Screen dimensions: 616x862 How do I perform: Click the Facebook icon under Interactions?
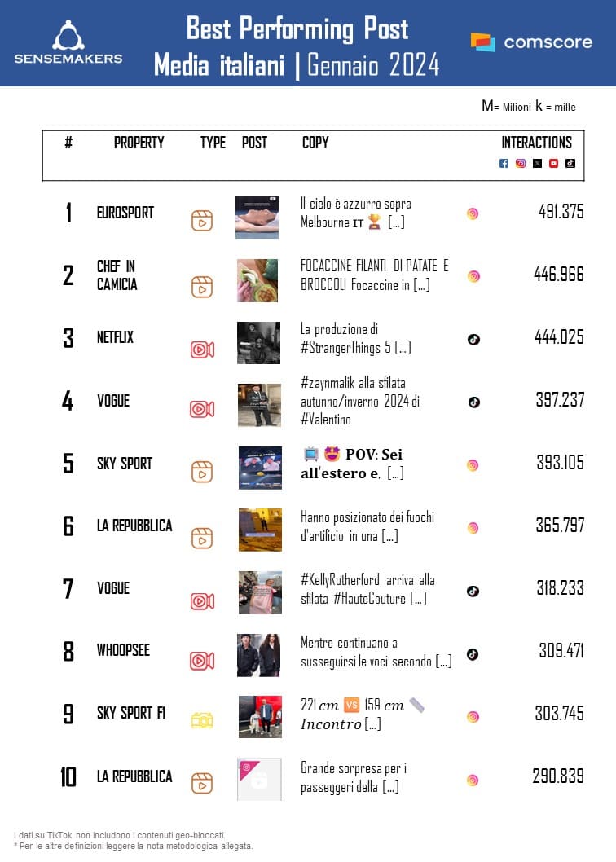pyautogui.click(x=504, y=163)
